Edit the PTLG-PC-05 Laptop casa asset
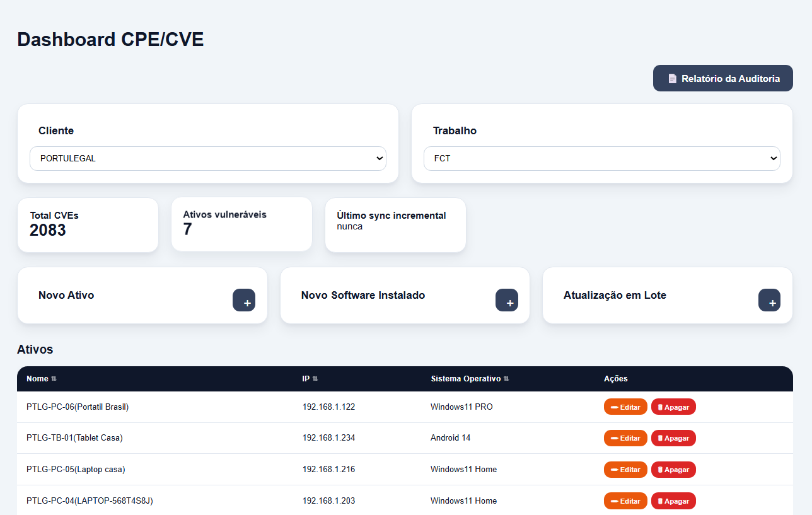This screenshot has height=515, width=812. pos(625,470)
